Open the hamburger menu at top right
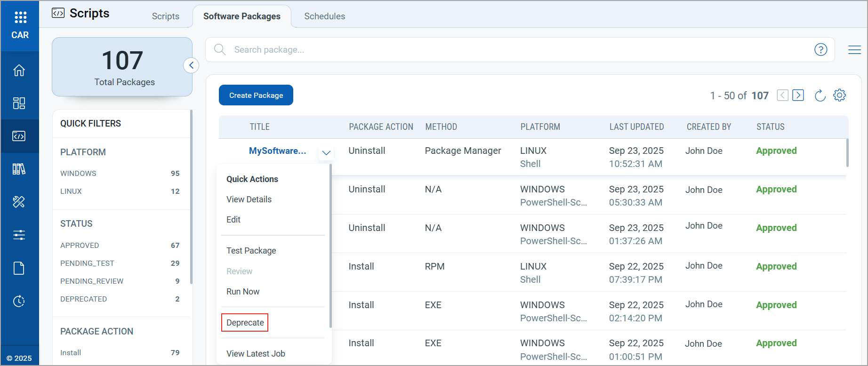 (x=854, y=50)
